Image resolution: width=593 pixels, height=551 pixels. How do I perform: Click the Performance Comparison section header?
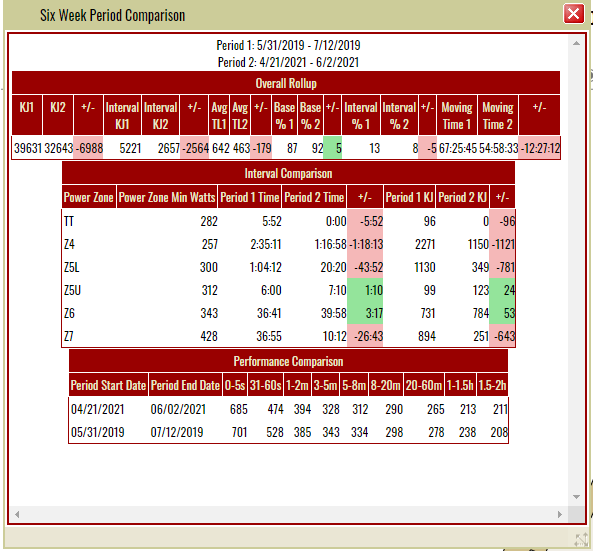(288, 361)
